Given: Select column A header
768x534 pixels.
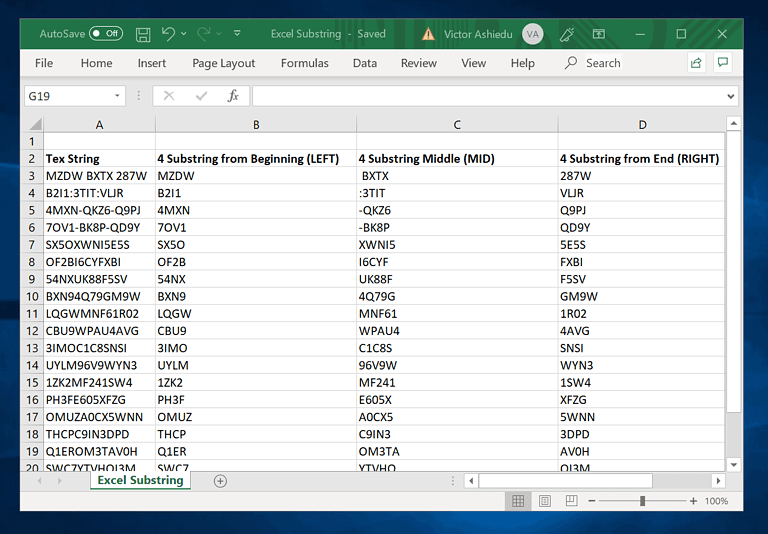Looking at the screenshot, I should coord(99,124).
